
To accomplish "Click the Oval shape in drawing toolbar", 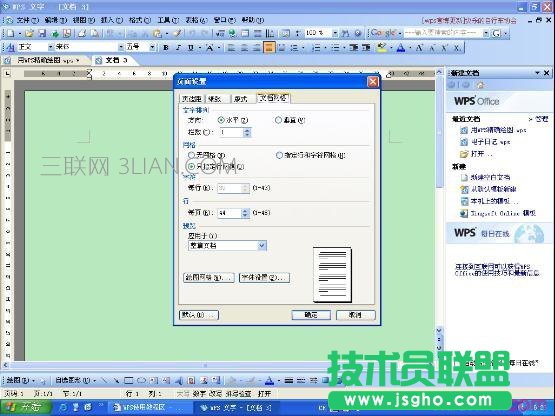I will 141,381.
